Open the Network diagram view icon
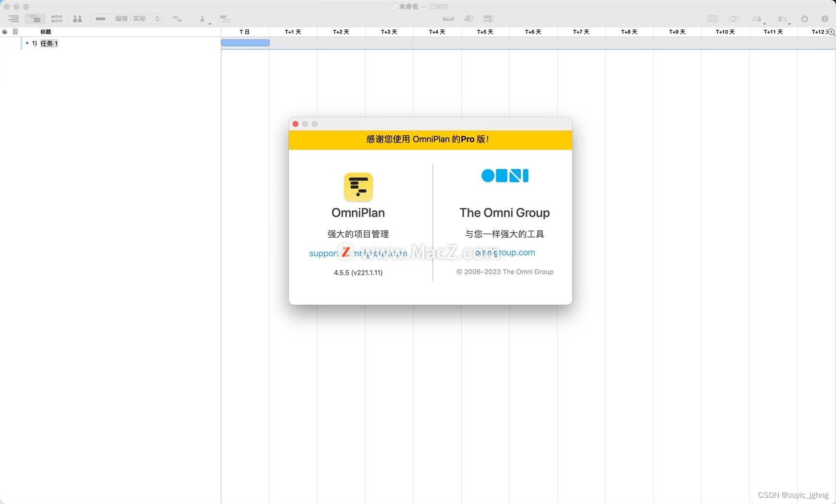The height and width of the screenshot is (504, 836). (x=57, y=19)
